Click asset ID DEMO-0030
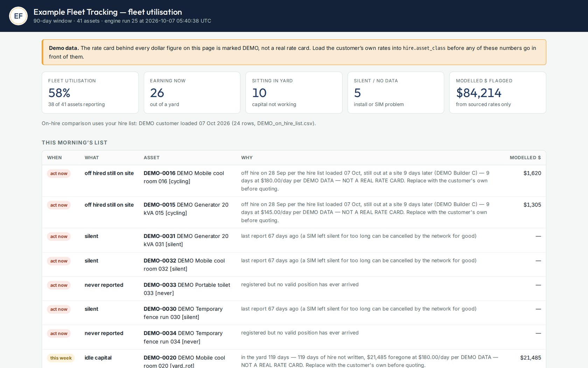Viewport: 588px width, 368px height. (x=160, y=309)
